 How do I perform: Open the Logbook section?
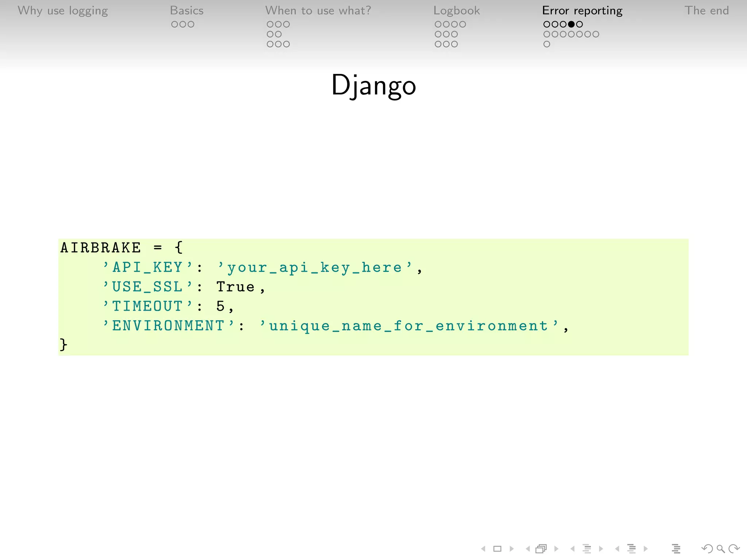[x=457, y=11]
